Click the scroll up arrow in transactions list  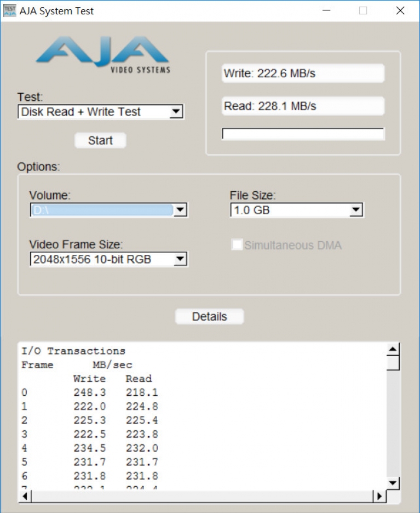click(x=393, y=349)
